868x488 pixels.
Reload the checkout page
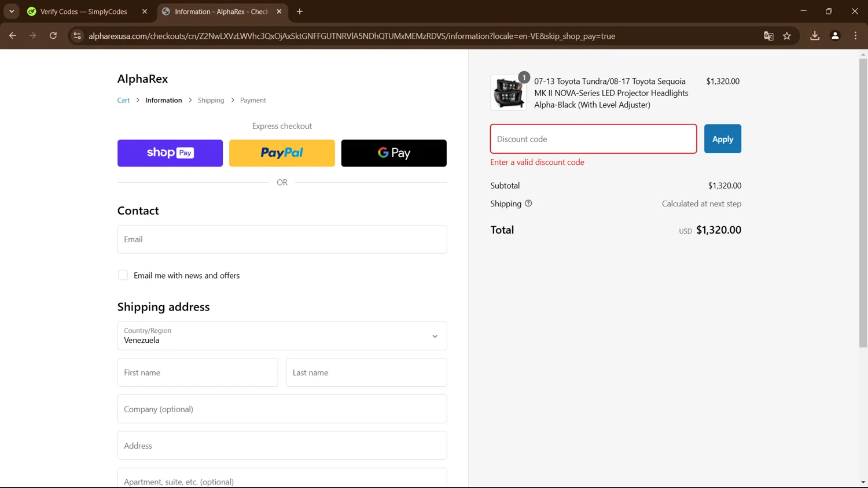(x=53, y=36)
